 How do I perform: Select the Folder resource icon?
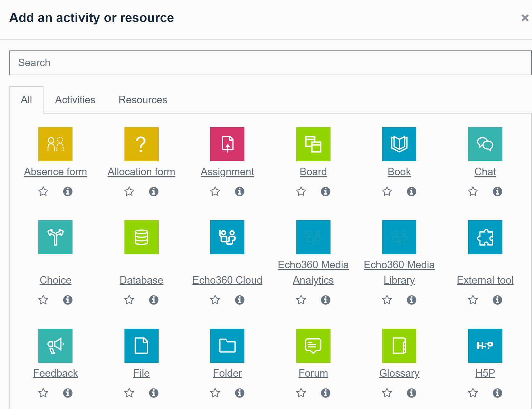pyautogui.click(x=227, y=346)
